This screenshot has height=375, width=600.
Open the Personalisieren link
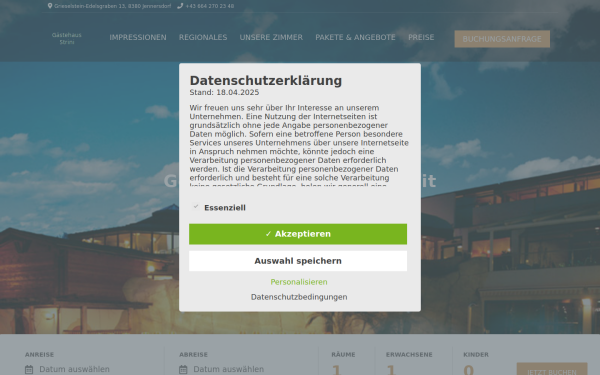coord(299,282)
